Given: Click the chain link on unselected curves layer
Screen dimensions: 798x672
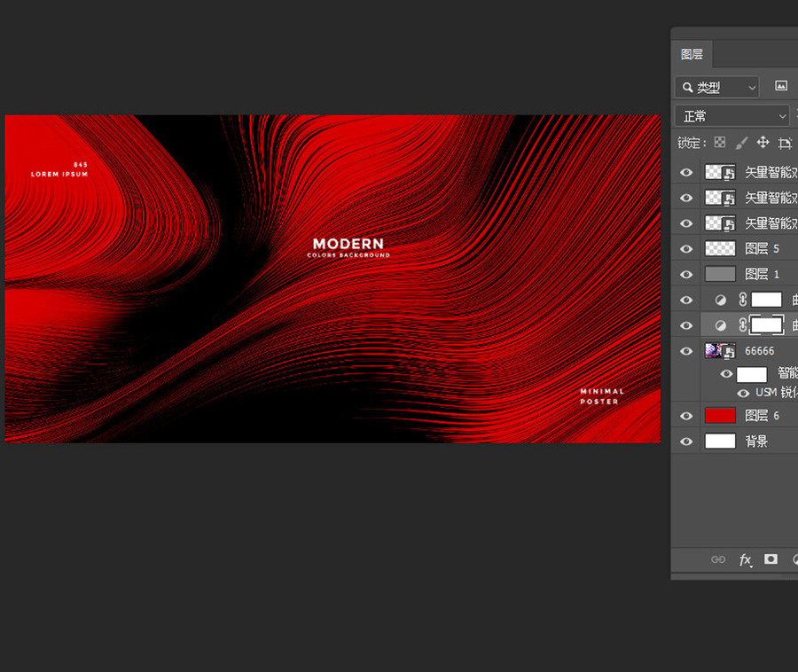Looking at the screenshot, I should point(742,300).
